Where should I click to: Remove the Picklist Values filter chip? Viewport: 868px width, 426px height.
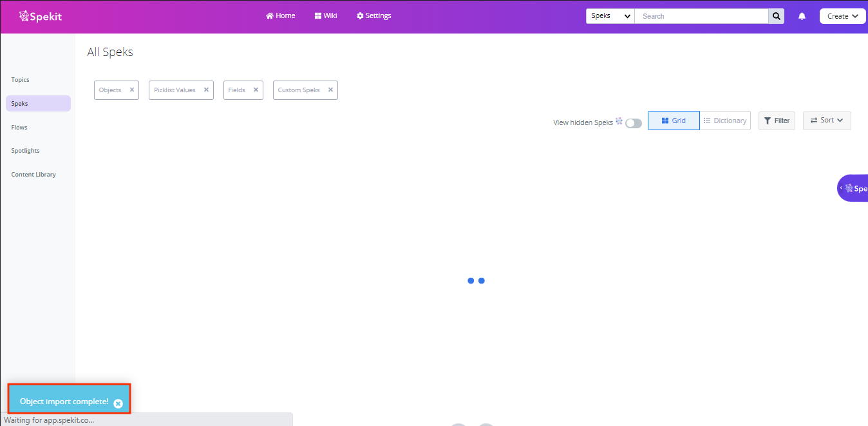[x=206, y=90]
